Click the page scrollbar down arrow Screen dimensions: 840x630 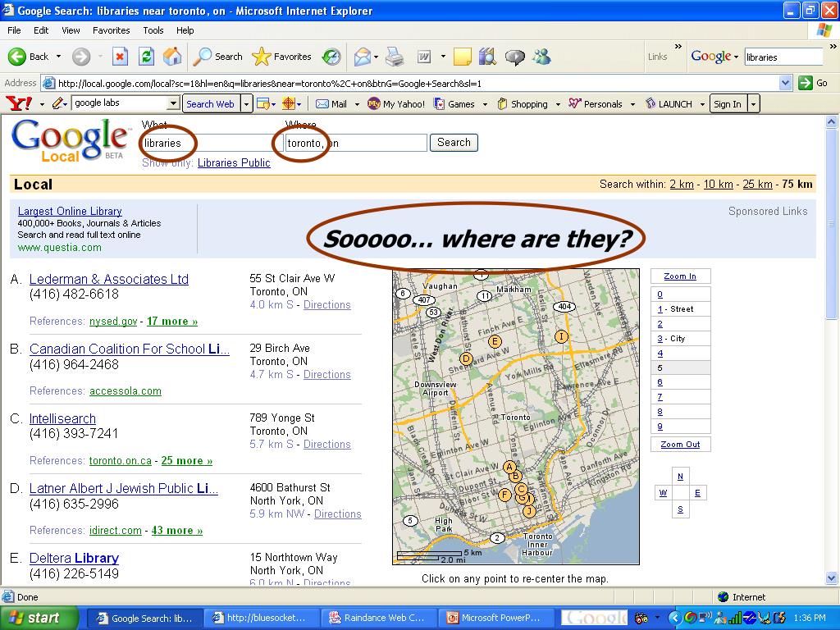832,578
